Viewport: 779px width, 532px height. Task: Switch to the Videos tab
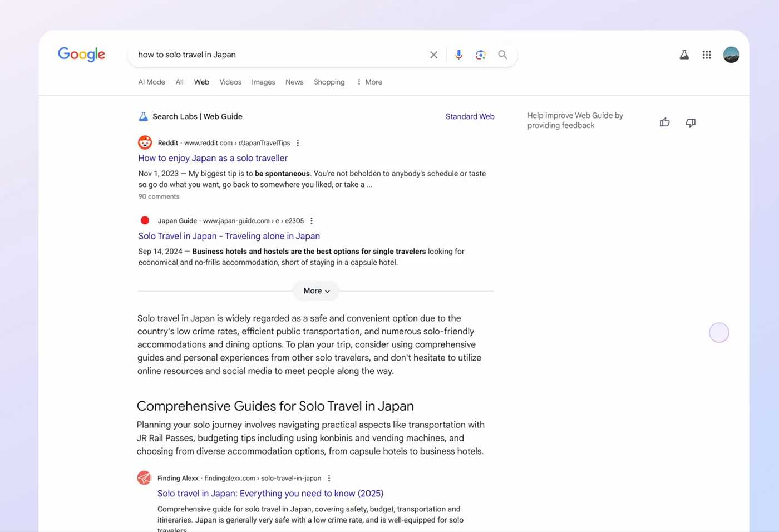(x=230, y=82)
